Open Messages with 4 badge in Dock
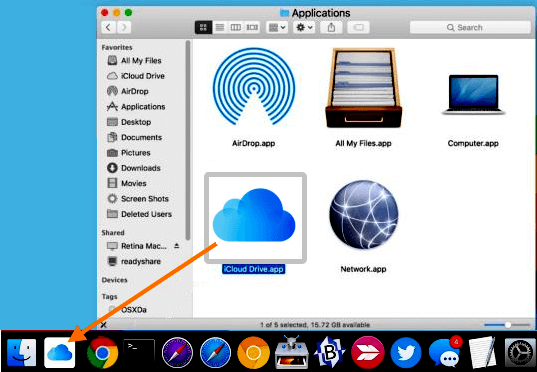The image size is (537, 372). 445,352
